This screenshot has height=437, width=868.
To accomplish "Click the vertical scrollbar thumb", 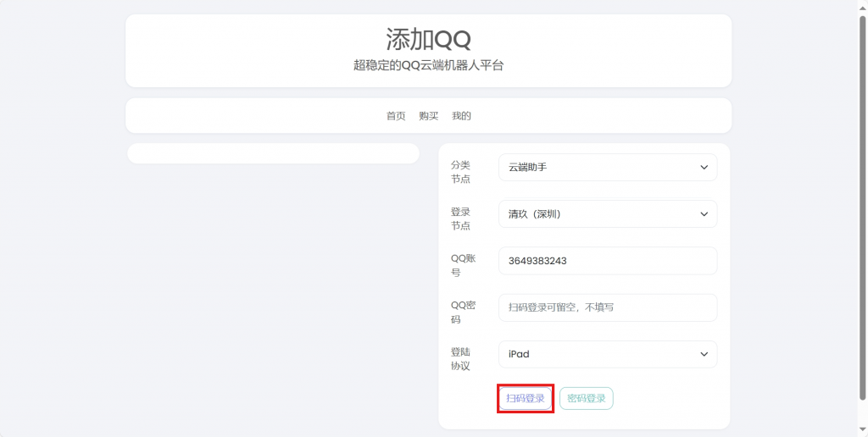I will pyautogui.click(x=862, y=207).
